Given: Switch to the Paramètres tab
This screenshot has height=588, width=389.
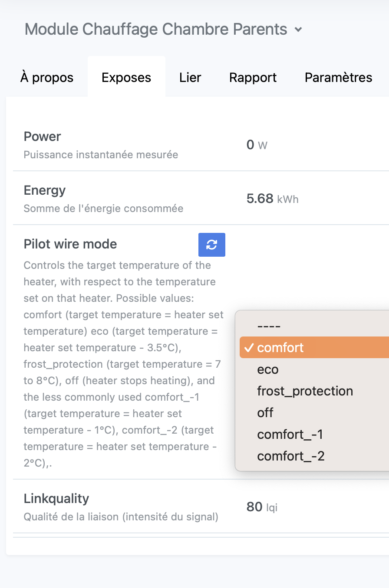Looking at the screenshot, I should tap(338, 78).
